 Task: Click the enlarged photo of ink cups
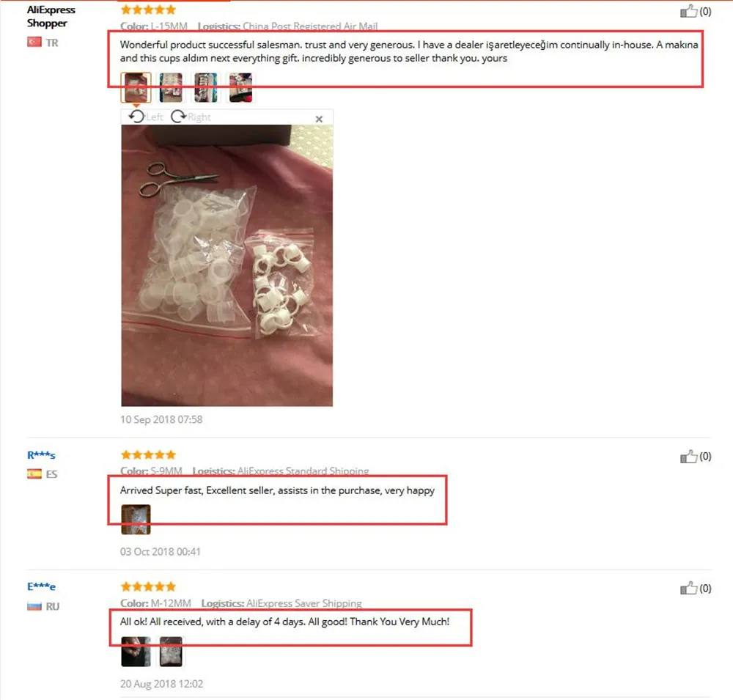[226, 265]
